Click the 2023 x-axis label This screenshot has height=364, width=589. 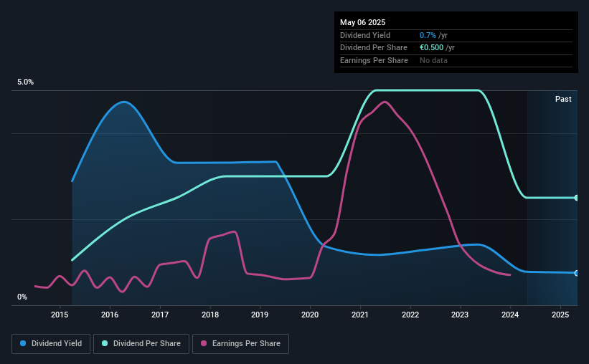click(x=460, y=315)
